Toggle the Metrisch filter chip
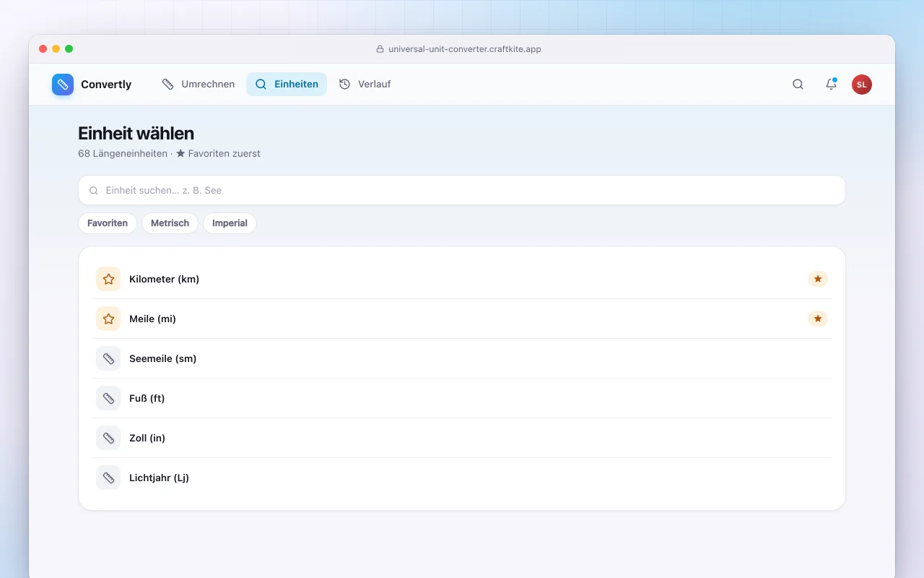 170,223
